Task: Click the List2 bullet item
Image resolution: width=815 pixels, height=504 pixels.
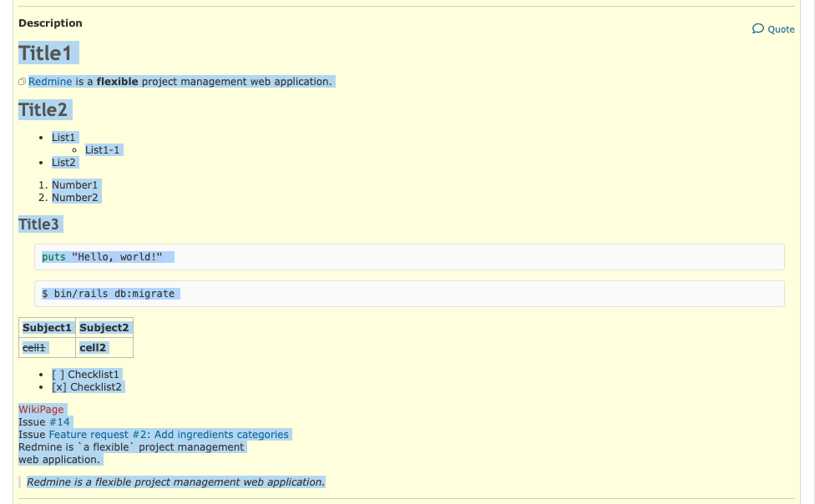Action: tap(63, 163)
